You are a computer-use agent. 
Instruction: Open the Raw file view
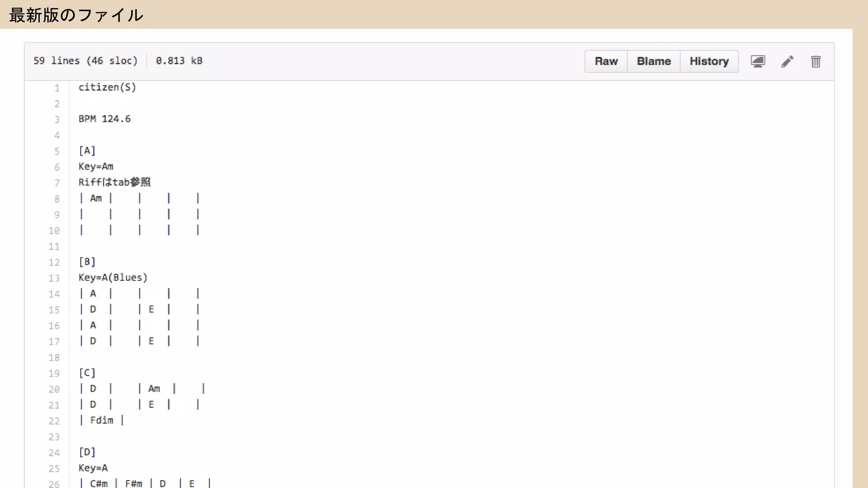pyautogui.click(x=606, y=61)
